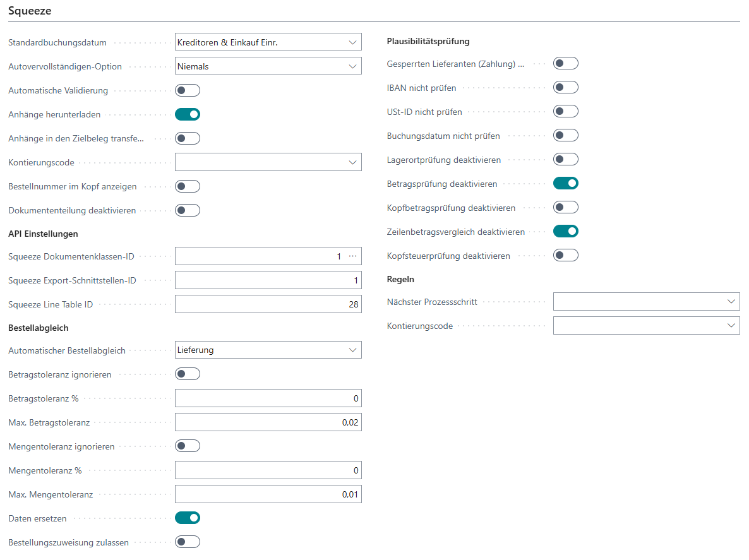Enable USt-ID nicht prüfen switch
The width and height of the screenshot is (749, 560).
click(566, 112)
